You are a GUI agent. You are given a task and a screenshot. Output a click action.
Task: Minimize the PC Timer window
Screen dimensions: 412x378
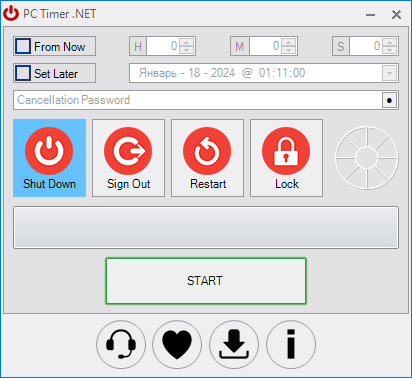370,15
